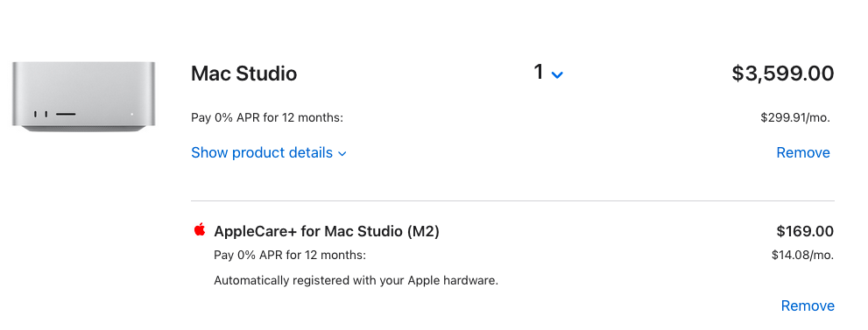Click the $14.08/mo. monthly payment
This screenshot has height=330, width=868.
point(802,256)
